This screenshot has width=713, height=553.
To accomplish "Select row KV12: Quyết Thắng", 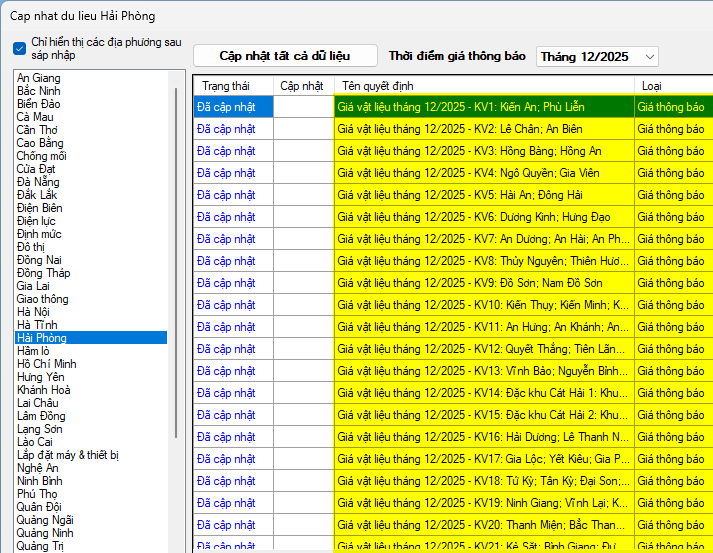I will click(x=483, y=349).
